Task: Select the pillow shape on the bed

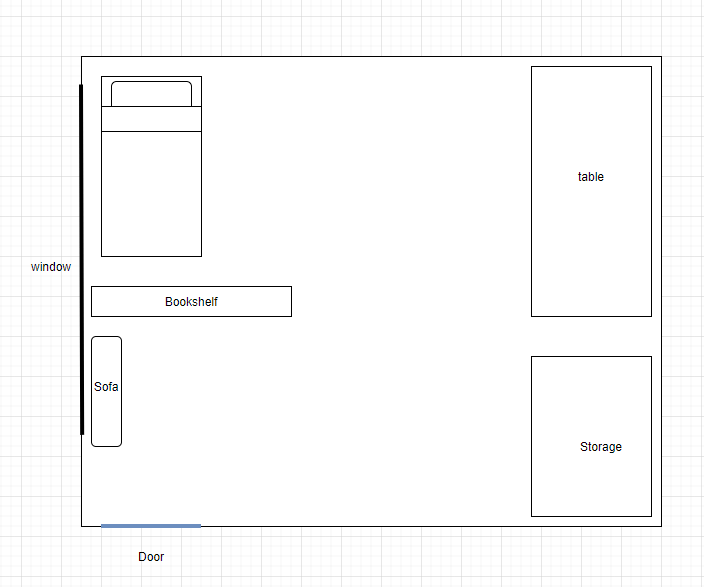Action: pyautogui.click(x=151, y=93)
